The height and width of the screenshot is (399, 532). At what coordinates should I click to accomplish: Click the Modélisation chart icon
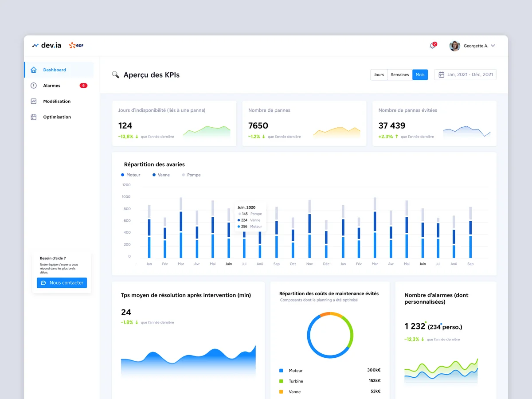34,101
